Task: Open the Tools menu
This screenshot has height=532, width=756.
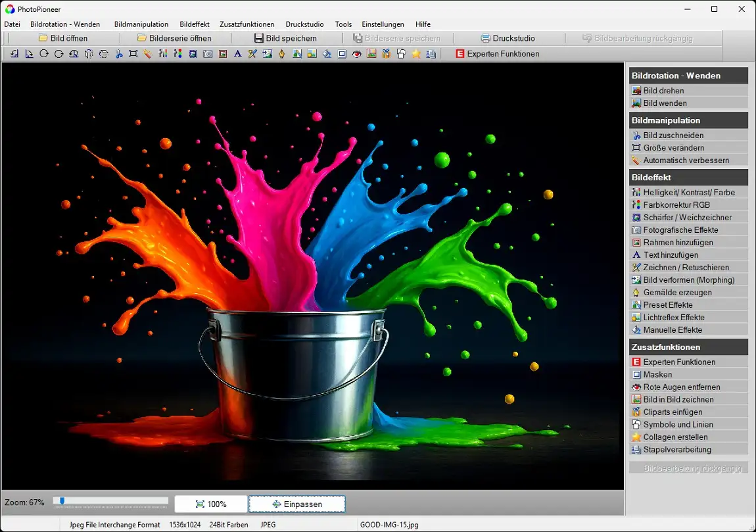Action: [343, 24]
